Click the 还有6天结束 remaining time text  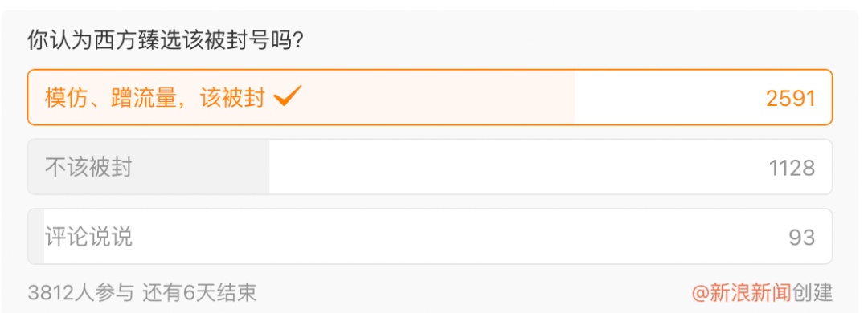tap(199, 293)
